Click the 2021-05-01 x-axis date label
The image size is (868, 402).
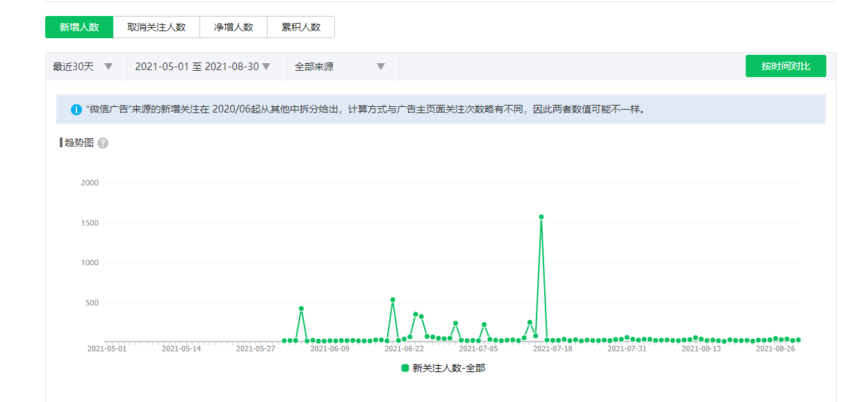click(x=107, y=349)
